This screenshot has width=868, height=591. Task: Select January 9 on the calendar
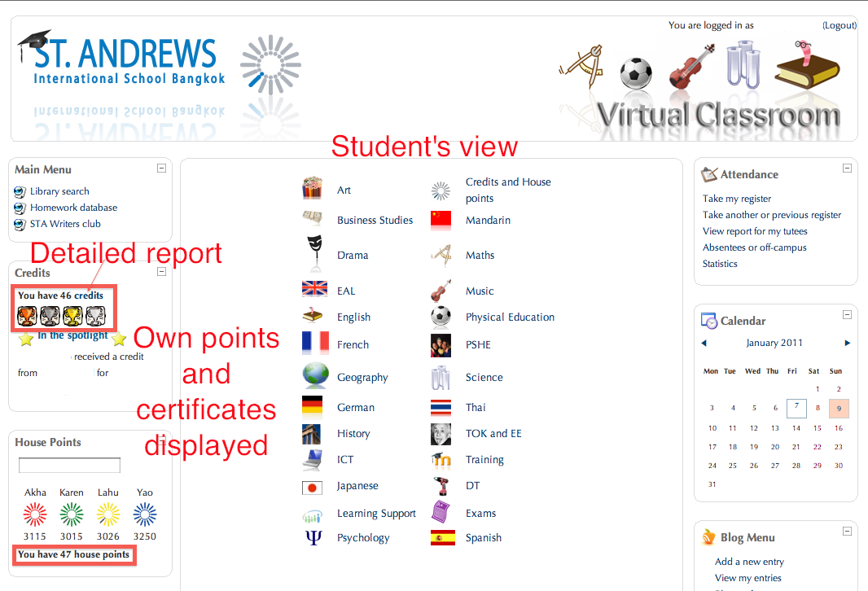(839, 408)
